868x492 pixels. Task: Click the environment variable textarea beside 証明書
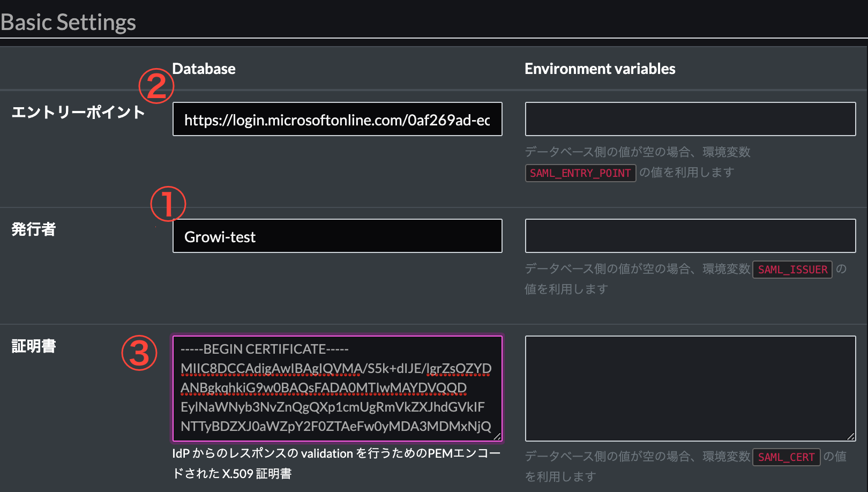pyautogui.click(x=690, y=388)
